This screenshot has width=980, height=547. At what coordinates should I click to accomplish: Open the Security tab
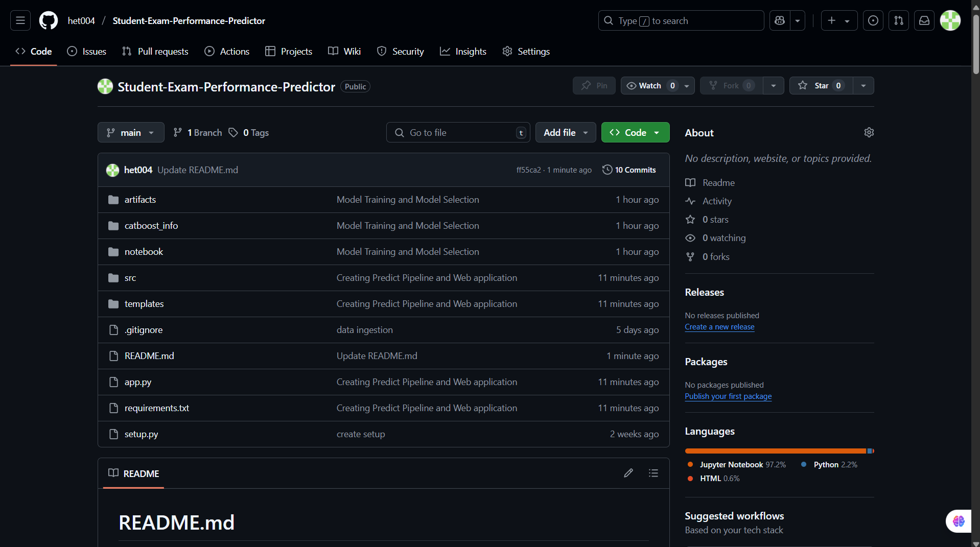tap(401, 52)
